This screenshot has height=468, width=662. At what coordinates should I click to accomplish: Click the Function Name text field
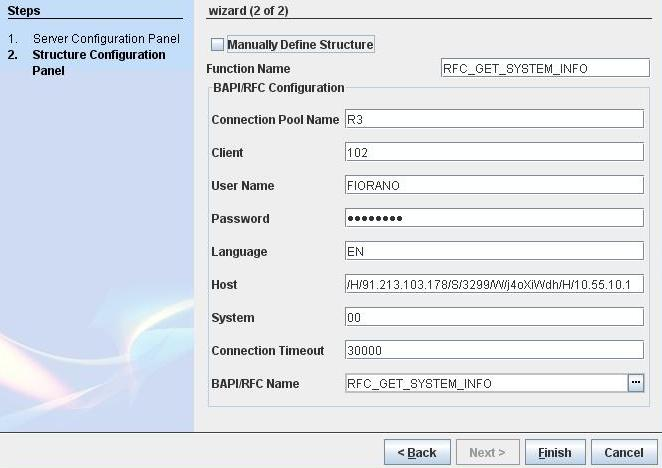tap(545, 68)
